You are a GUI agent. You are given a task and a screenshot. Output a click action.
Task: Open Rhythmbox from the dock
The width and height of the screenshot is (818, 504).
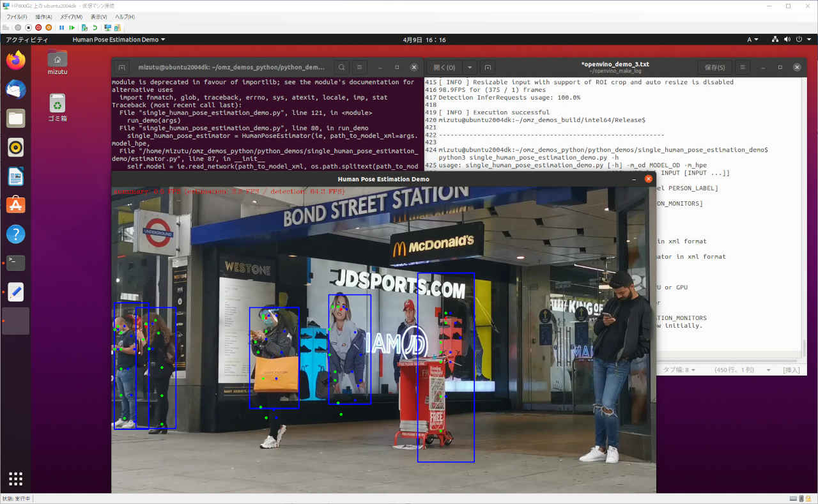(x=16, y=147)
